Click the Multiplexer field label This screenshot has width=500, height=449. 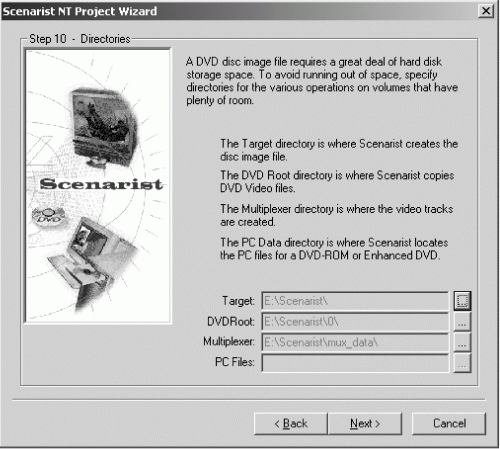pos(229,342)
